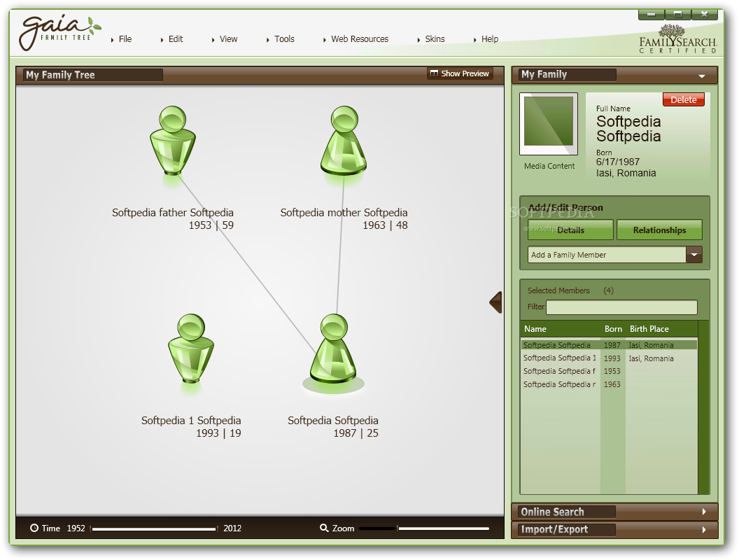Click the Details button
739x560 pixels.
point(570,230)
